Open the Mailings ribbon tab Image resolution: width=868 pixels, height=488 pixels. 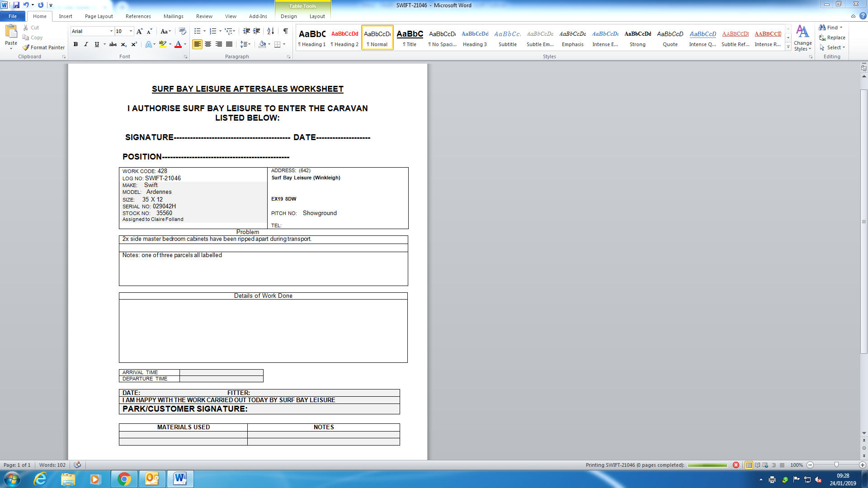point(173,16)
